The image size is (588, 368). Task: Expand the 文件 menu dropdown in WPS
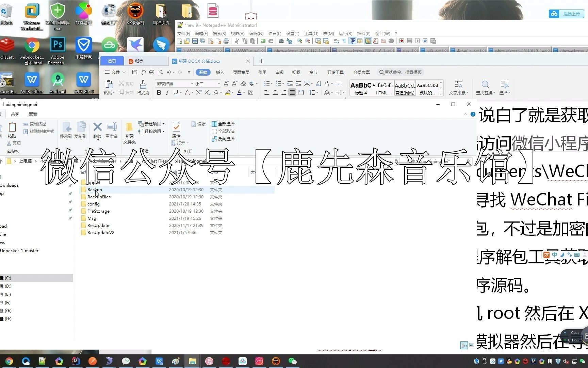pyautogui.click(x=115, y=72)
